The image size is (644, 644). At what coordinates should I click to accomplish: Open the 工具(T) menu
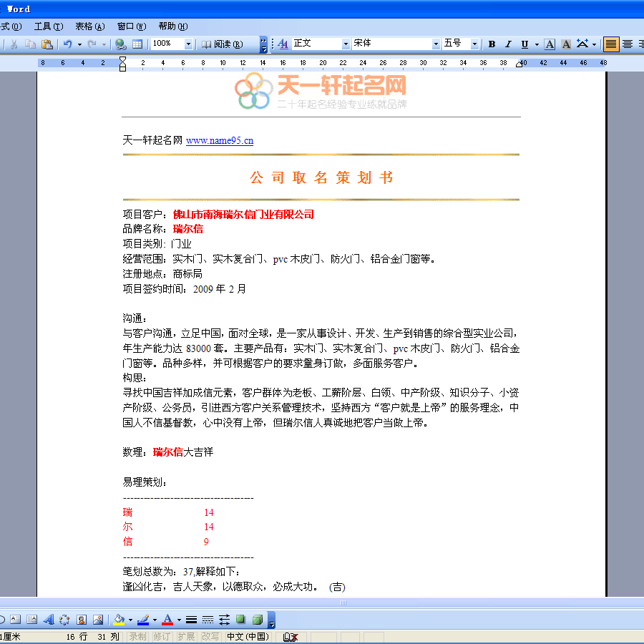pos(49,26)
